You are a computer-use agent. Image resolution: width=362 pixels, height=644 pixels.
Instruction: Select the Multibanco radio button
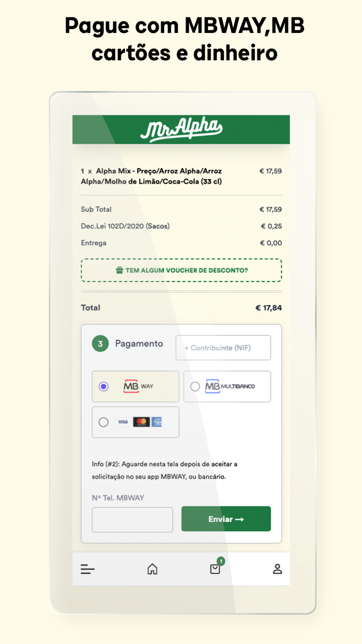pos(195,386)
